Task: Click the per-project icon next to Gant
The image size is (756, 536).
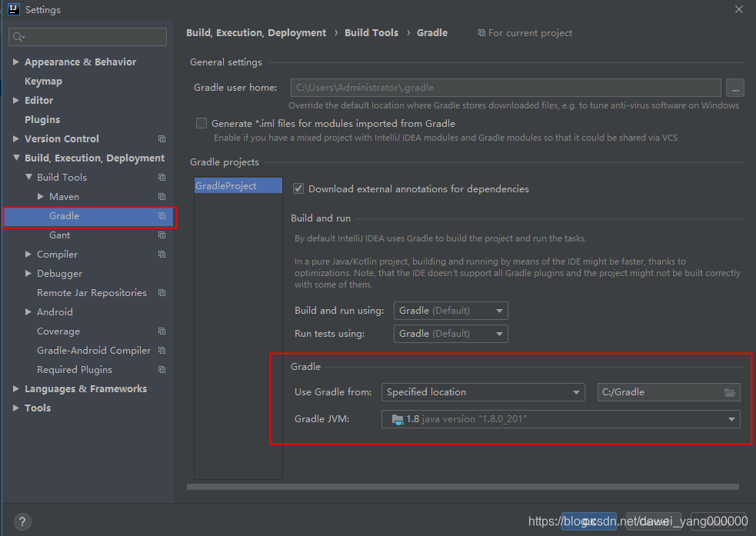Action: click(162, 235)
